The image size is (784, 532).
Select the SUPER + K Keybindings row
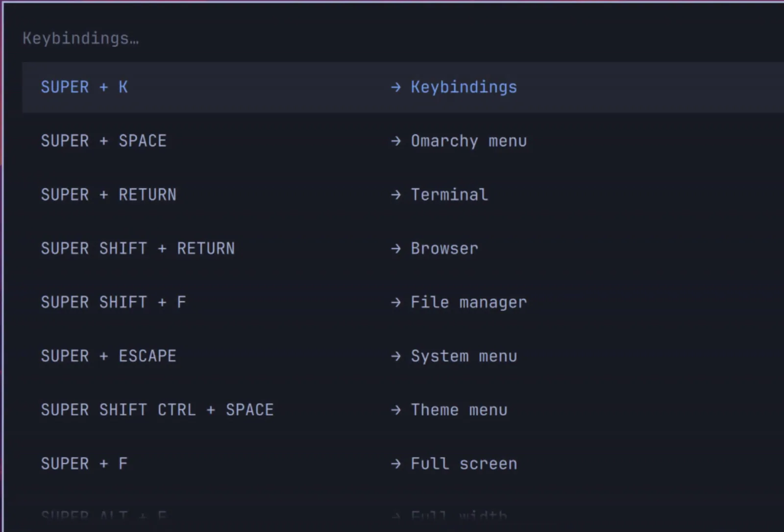[403, 87]
